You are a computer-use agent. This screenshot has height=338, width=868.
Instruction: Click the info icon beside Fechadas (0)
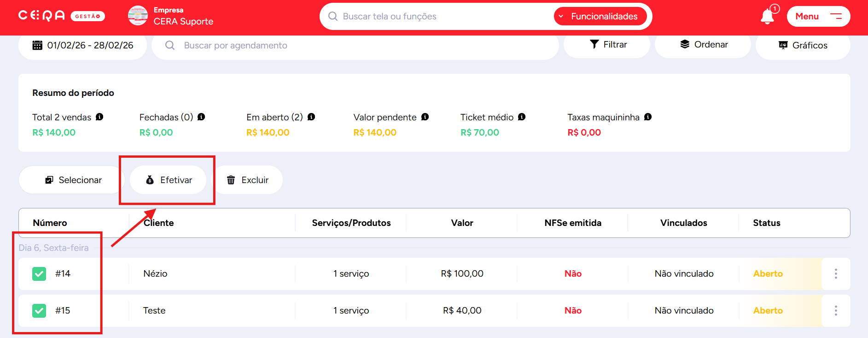(x=201, y=117)
